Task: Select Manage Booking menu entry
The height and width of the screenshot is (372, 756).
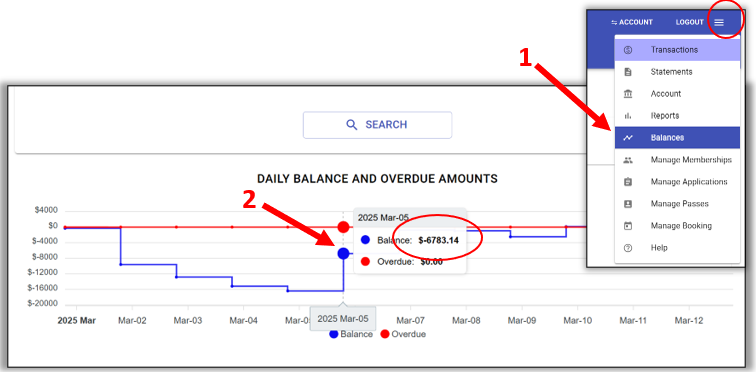Action: coord(677,226)
